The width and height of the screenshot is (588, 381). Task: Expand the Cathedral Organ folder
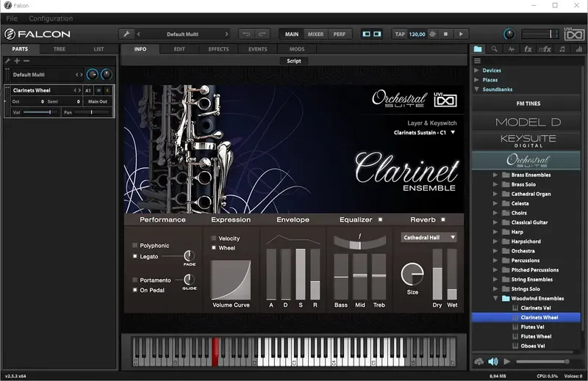coord(495,194)
